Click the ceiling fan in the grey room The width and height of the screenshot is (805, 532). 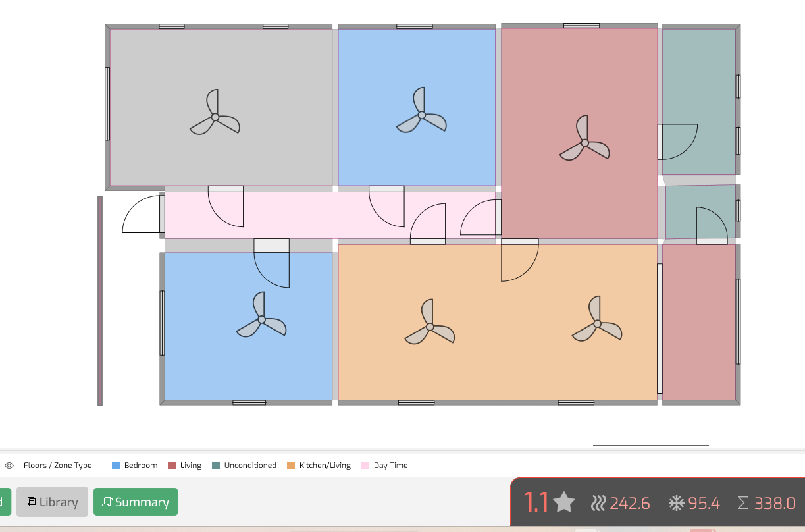(x=215, y=117)
